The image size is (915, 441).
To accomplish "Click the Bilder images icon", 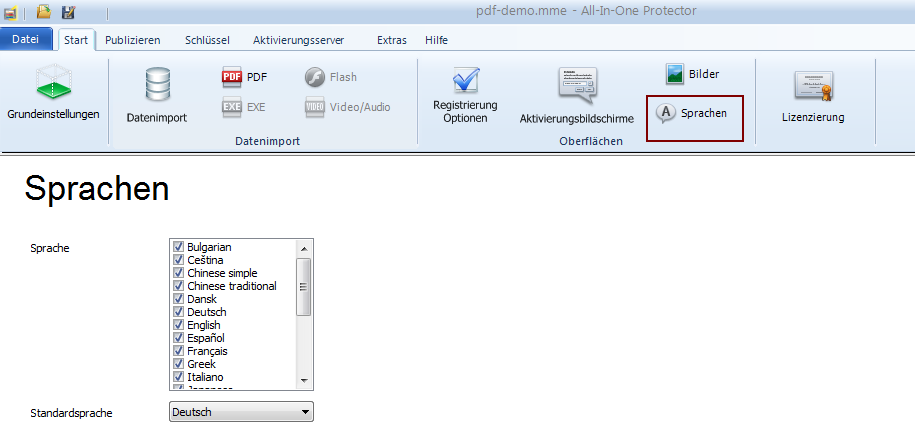I will [675, 74].
